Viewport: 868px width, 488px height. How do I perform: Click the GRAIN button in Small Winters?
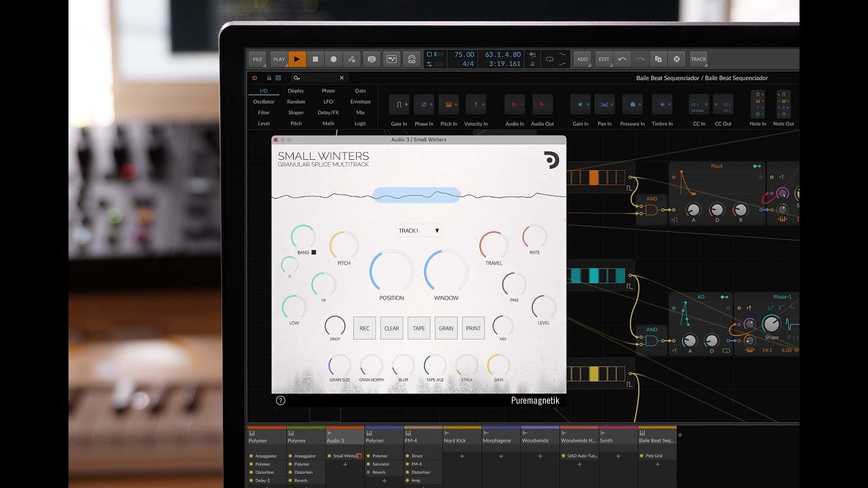click(446, 328)
